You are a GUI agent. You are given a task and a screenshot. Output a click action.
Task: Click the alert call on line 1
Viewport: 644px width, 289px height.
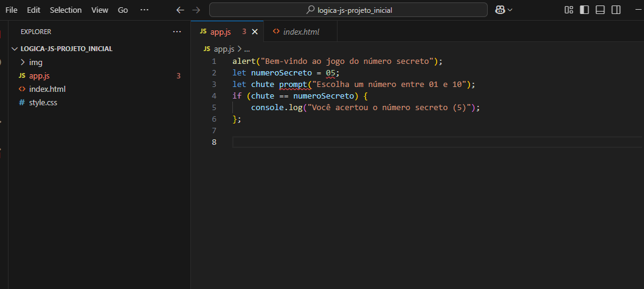[244, 61]
